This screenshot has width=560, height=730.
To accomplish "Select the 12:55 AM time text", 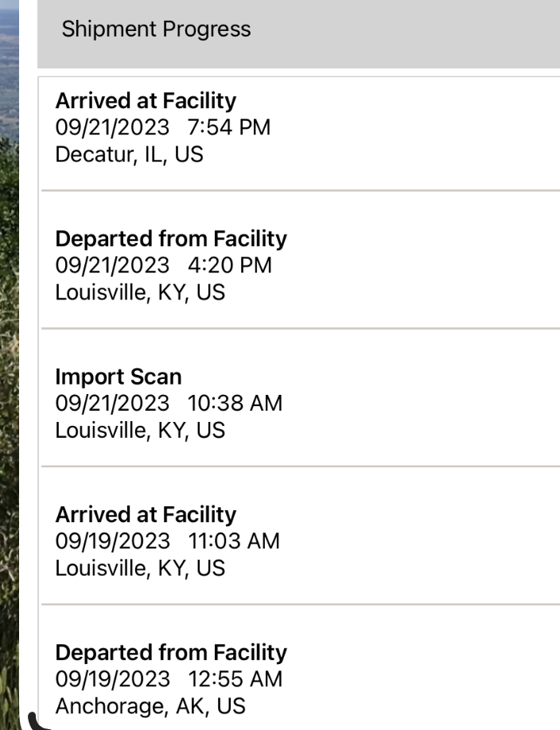I will (235, 679).
